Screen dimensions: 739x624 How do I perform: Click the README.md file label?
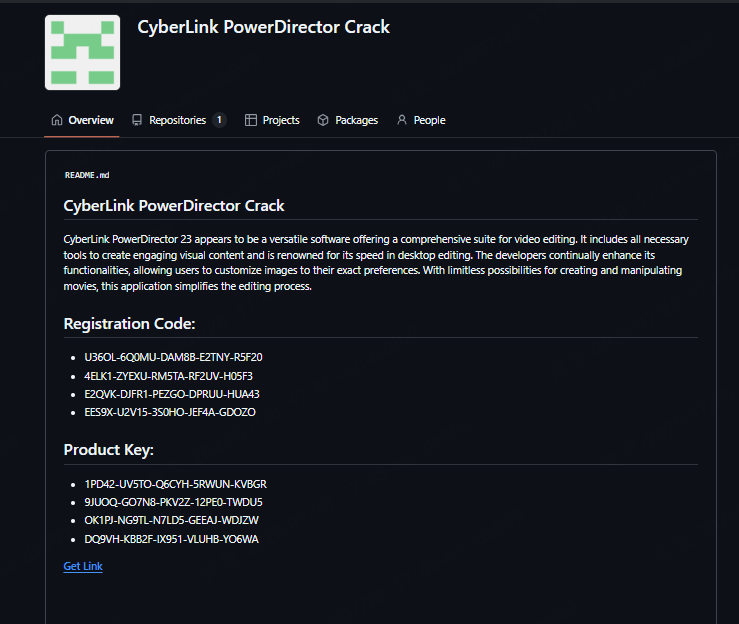[87, 175]
